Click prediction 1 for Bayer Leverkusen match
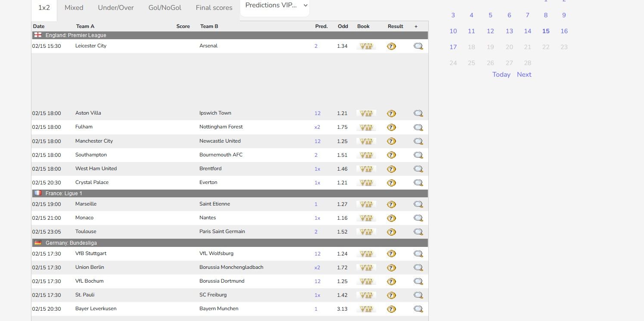 pos(316,309)
